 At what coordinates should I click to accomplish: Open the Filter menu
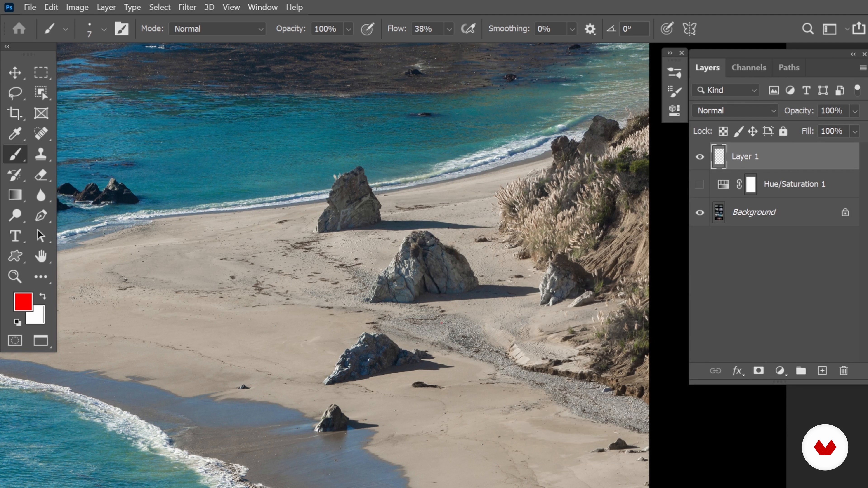tap(187, 7)
